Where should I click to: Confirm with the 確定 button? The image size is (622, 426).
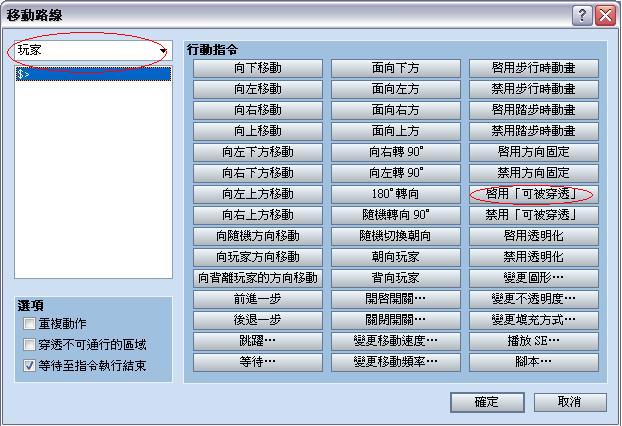tap(487, 402)
